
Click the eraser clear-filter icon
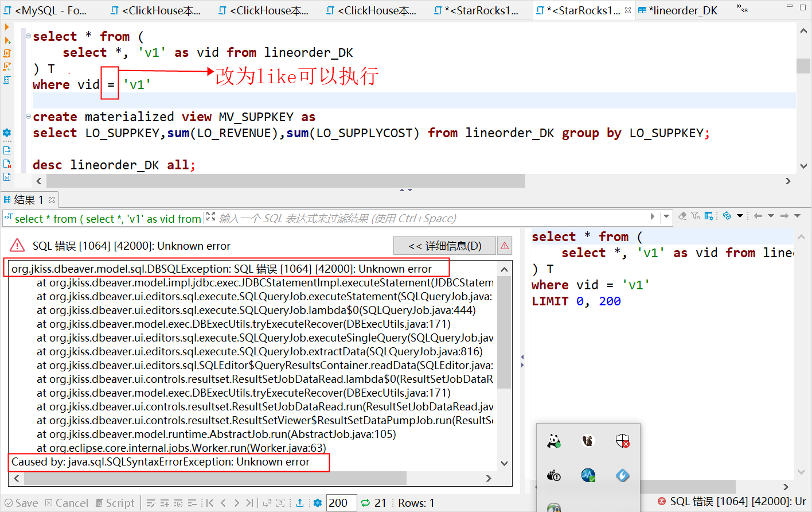tap(682, 216)
